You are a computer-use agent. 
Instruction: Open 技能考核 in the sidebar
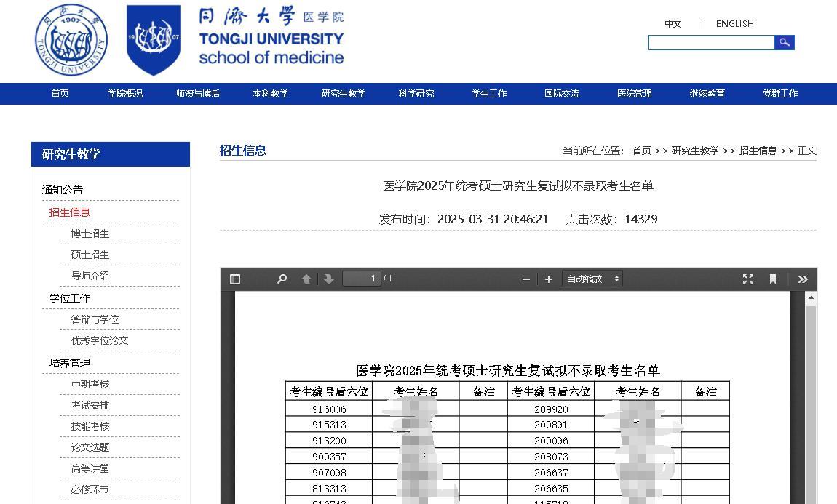[x=90, y=426]
